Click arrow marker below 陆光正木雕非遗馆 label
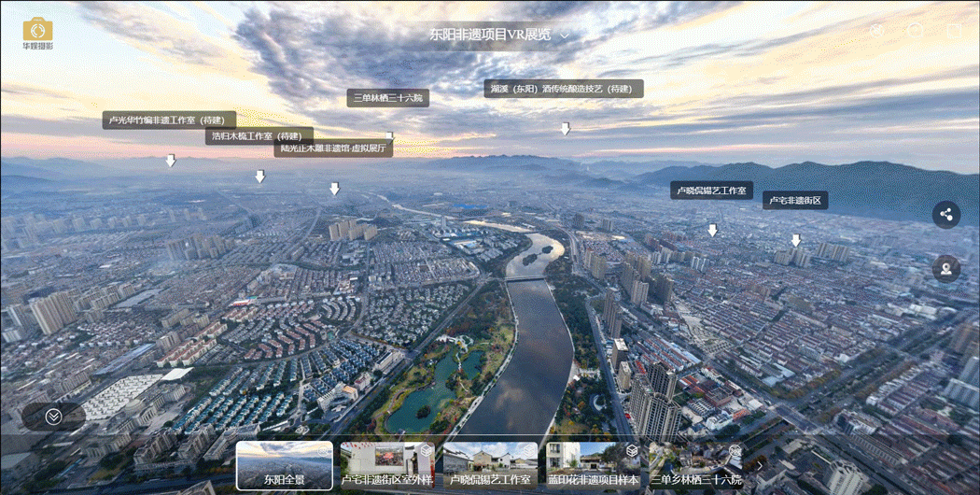This screenshot has height=495, width=980. [x=334, y=189]
